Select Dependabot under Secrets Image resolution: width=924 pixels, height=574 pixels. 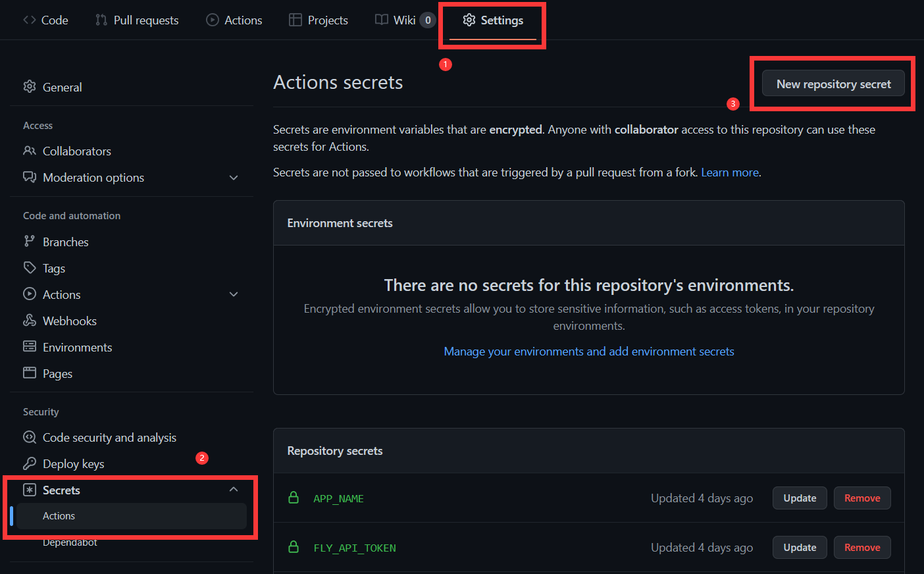(70, 542)
